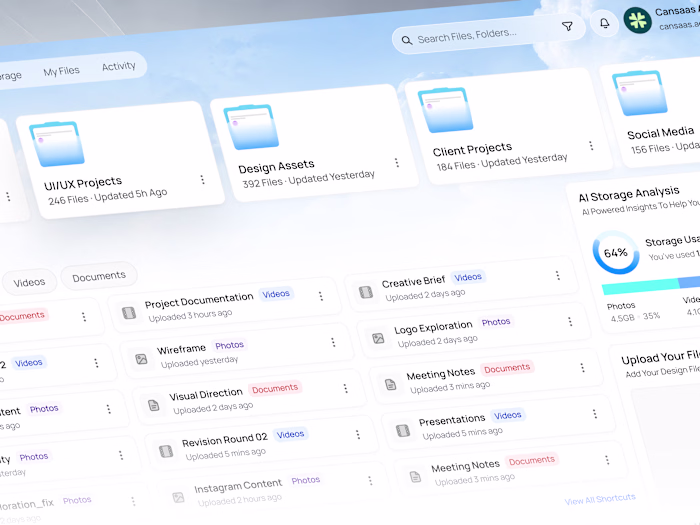700x525 pixels.
Task: Click Videos tag on Project Documentation
Action: 276,294
